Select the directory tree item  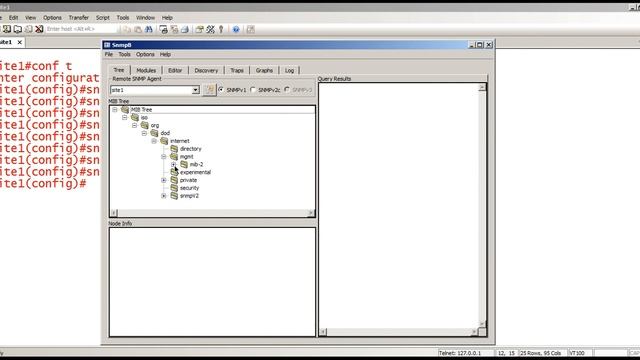[x=191, y=149]
